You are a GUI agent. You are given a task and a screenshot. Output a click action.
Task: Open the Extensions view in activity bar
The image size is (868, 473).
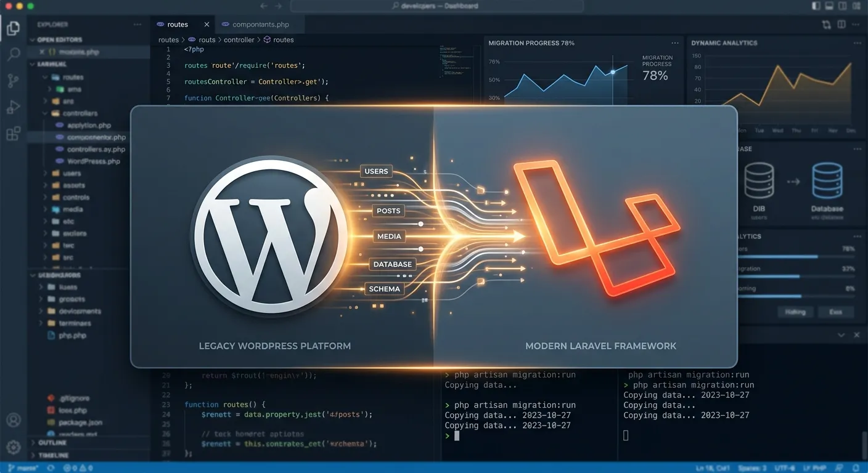(x=13, y=134)
